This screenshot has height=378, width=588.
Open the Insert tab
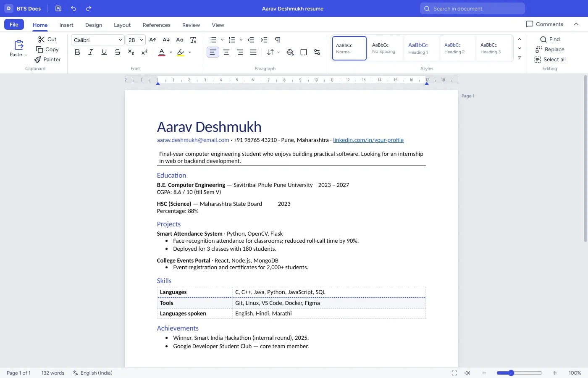66,25
